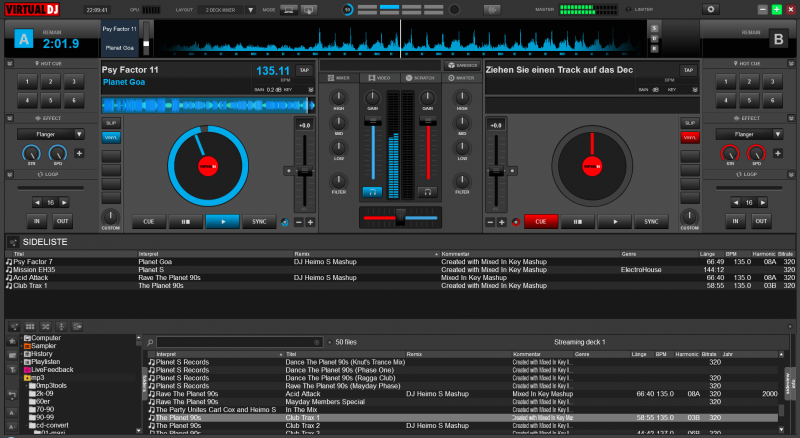Click the left deck effect plus icon
This screenshot has height=438, width=800.
pos(79,154)
